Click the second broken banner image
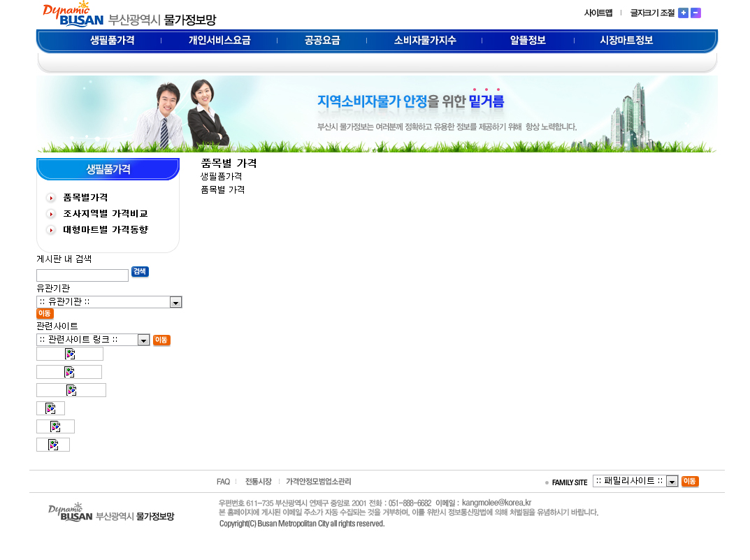The height and width of the screenshot is (560, 750). click(69, 372)
